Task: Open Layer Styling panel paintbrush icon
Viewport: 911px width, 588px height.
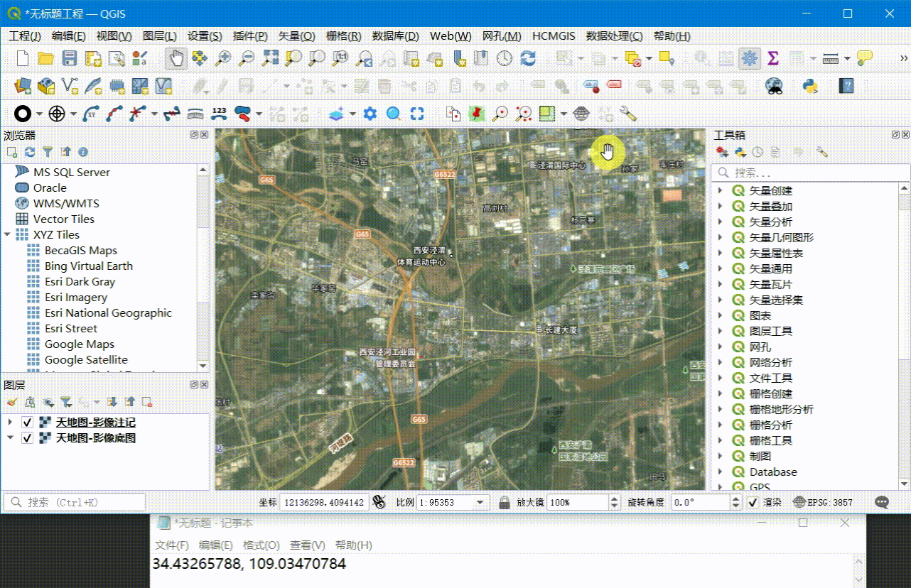Action: tap(12, 402)
